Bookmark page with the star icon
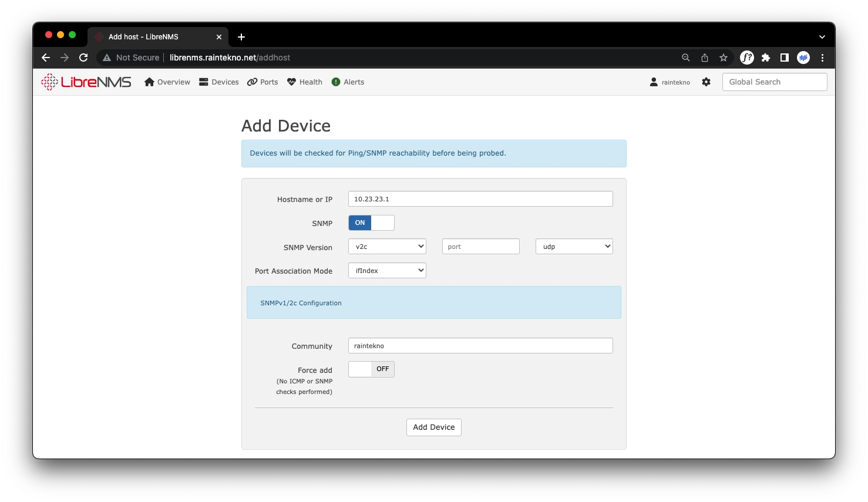This screenshot has width=868, height=502. click(724, 58)
